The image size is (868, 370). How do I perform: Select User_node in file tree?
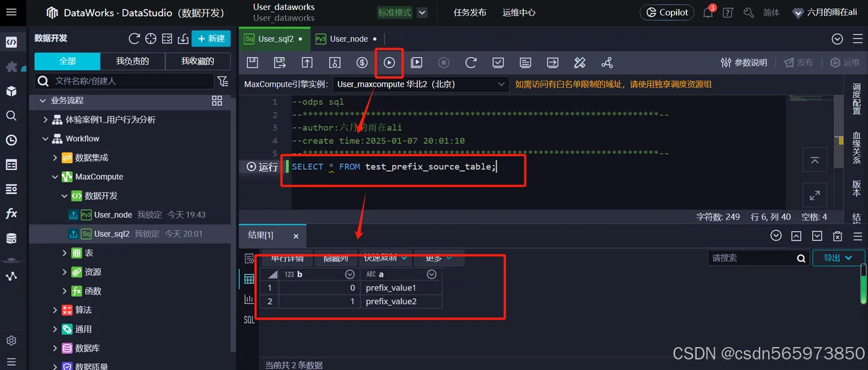(x=113, y=215)
